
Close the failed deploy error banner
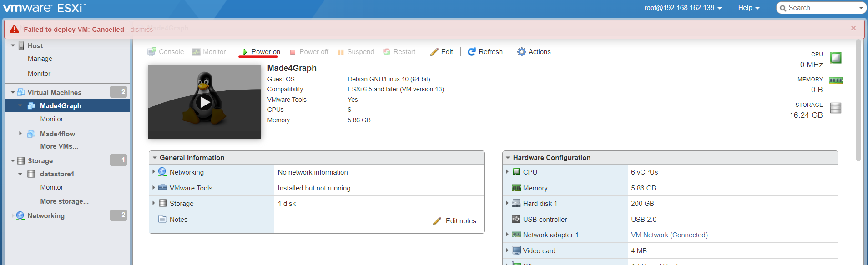853,28
